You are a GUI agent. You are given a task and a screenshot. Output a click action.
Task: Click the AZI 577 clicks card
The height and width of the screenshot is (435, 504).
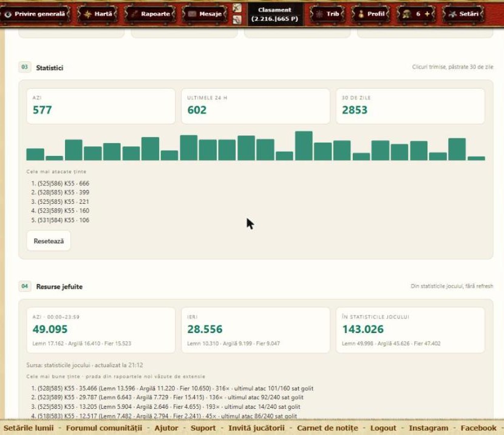101,106
